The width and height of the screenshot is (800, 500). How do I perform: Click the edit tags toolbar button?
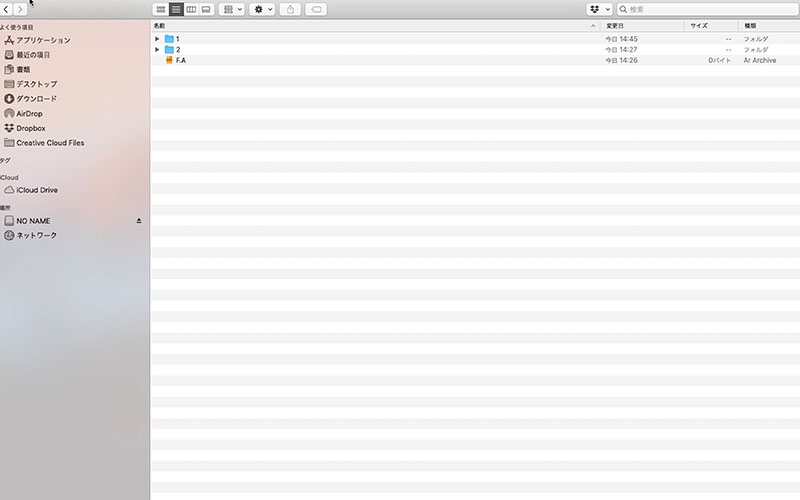(316, 9)
